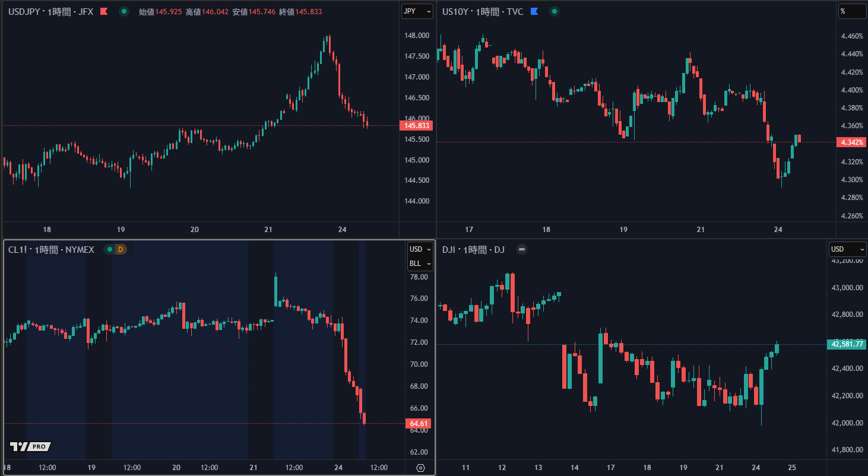Click the 64.61 current price label on CL1!
This screenshot has width=868, height=476.
click(x=418, y=424)
